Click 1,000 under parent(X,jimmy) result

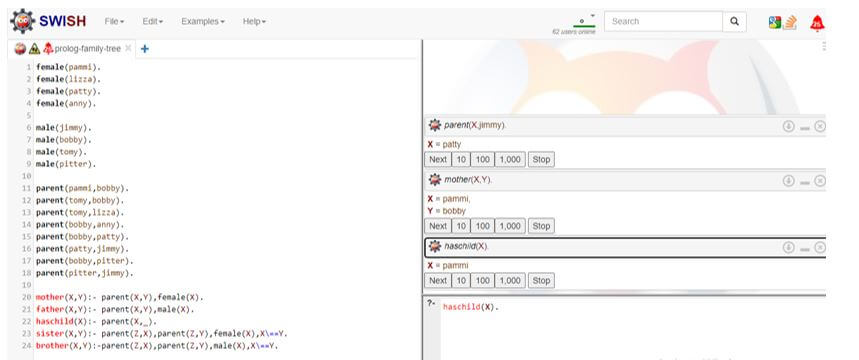coord(510,159)
